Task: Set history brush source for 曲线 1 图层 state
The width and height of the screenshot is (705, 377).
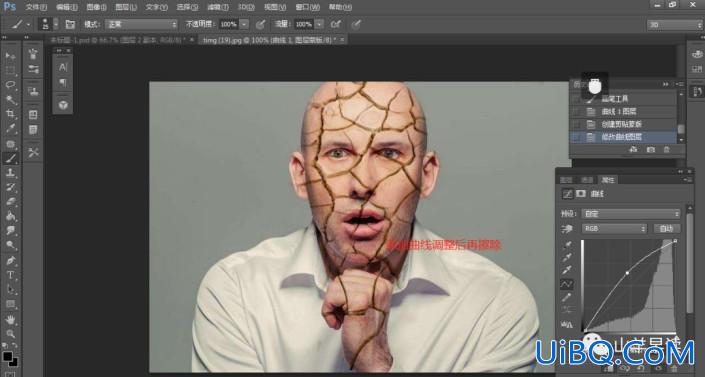Action: pos(576,112)
